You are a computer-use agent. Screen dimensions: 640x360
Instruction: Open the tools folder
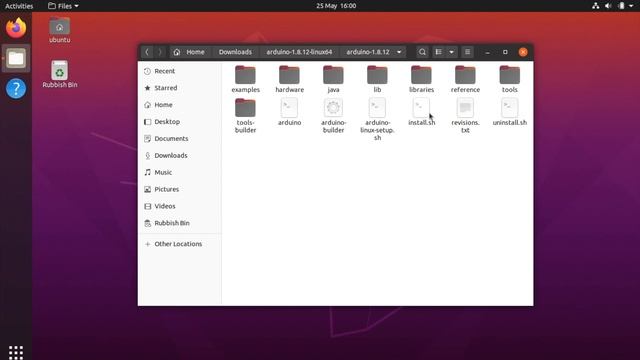509,79
